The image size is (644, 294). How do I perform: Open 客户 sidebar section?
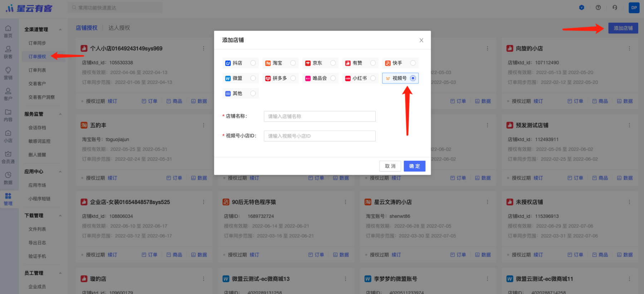click(x=8, y=94)
